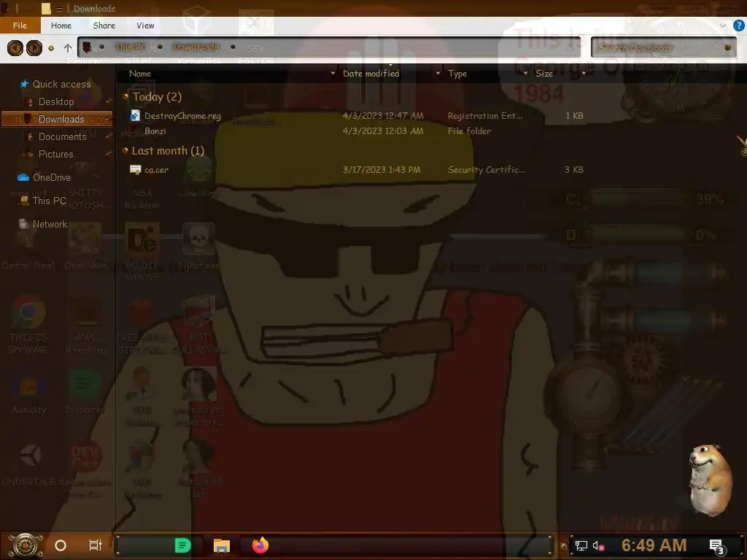This screenshot has height=560, width=747.
Task: Click the Security Certific... type cell
Action: [487, 169]
